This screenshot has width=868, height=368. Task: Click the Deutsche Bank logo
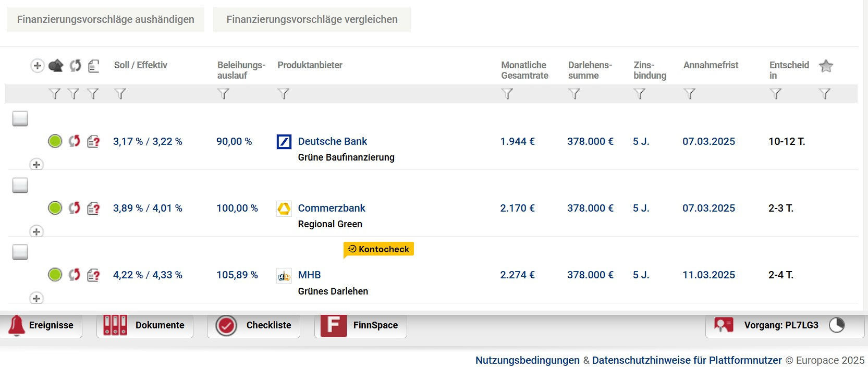pos(284,141)
